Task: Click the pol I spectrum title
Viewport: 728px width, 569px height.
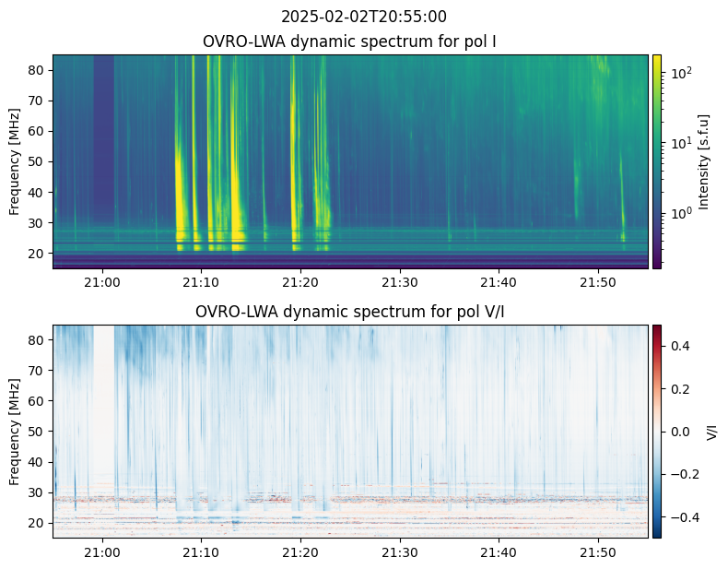Action: pos(349,41)
